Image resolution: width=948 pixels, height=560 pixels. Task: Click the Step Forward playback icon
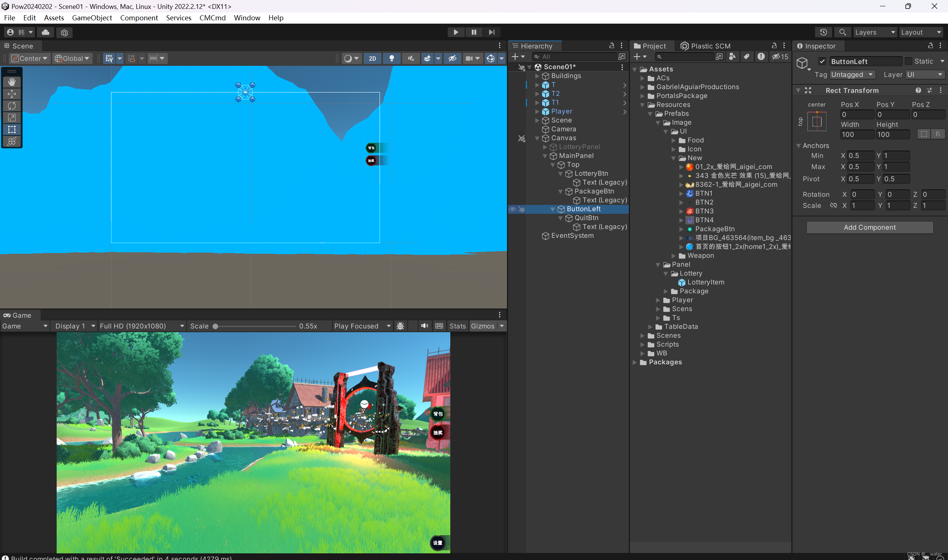[x=491, y=32]
